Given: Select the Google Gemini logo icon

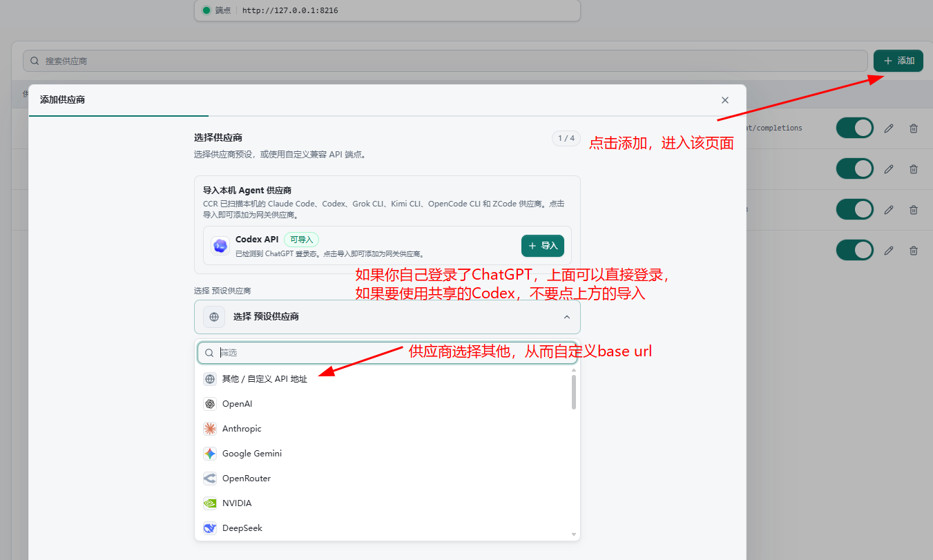Looking at the screenshot, I should tap(210, 454).
